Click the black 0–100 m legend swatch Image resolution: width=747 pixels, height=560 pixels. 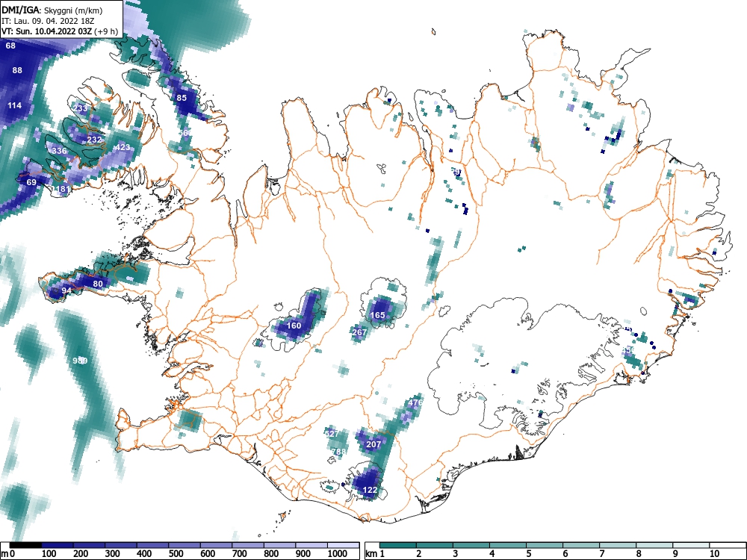click(25, 545)
